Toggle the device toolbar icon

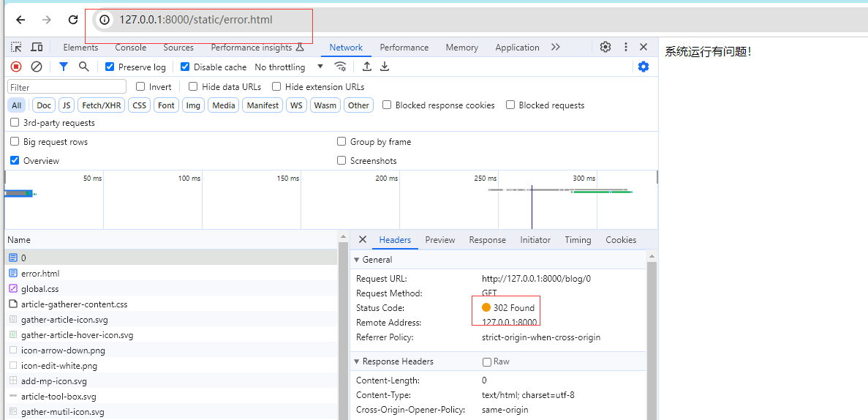tap(37, 47)
